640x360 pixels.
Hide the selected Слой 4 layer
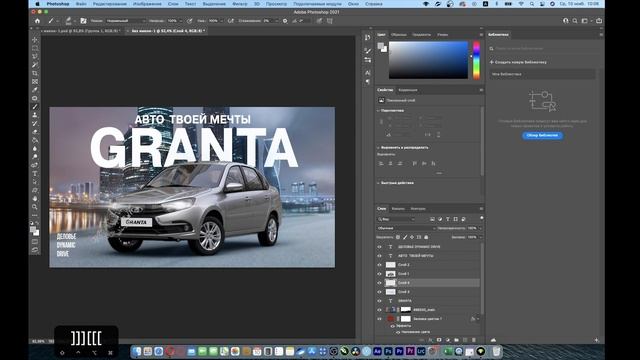[379, 283]
